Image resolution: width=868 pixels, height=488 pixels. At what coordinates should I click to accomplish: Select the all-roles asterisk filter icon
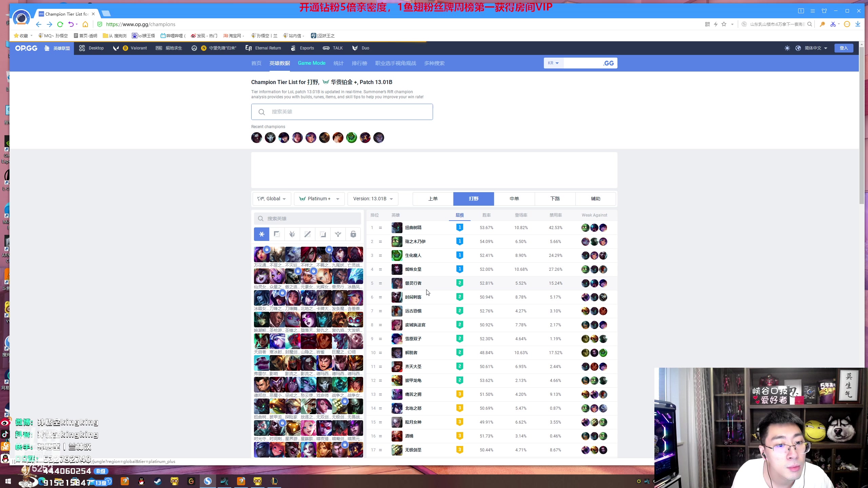261,234
